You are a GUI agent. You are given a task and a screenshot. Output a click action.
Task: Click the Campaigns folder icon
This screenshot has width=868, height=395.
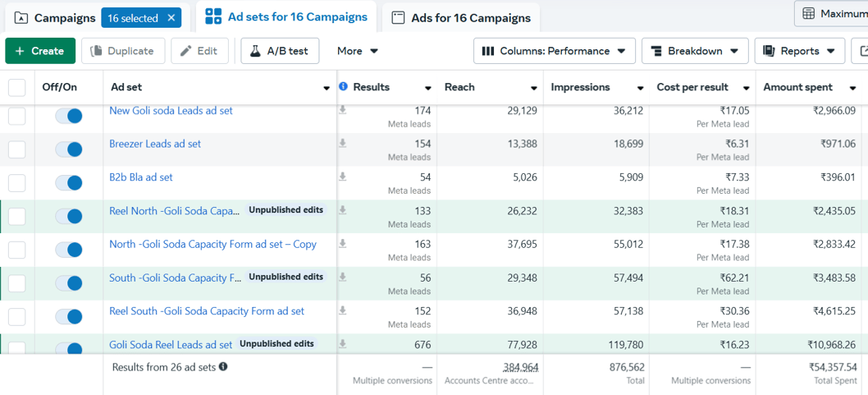[21, 18]
